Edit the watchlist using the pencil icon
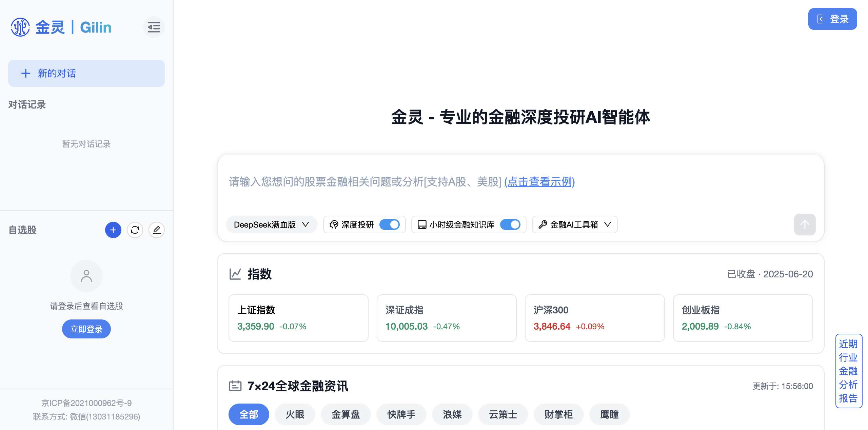The image size is (868, 430). point(157,230)
